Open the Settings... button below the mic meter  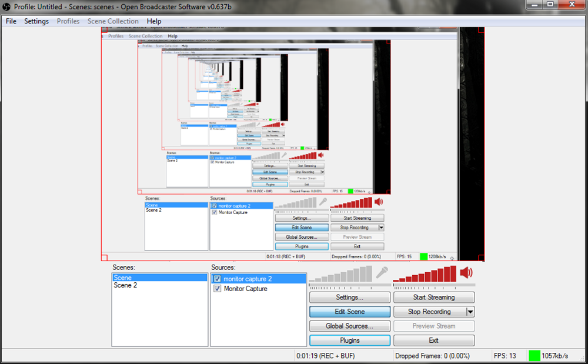[x=349, y=298]
